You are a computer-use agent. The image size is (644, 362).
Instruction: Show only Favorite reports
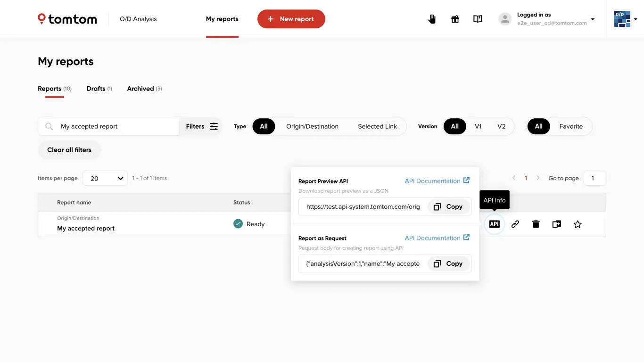[571, 126]
